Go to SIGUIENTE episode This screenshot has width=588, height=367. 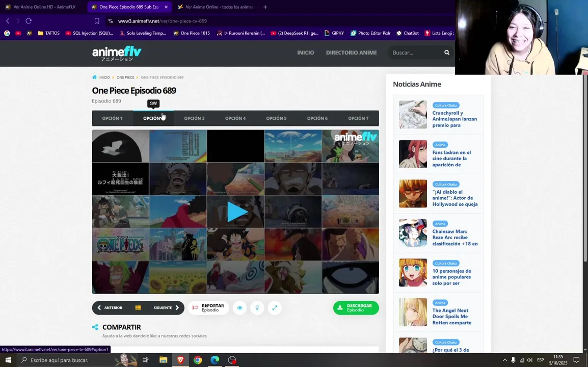coord(166,308)
